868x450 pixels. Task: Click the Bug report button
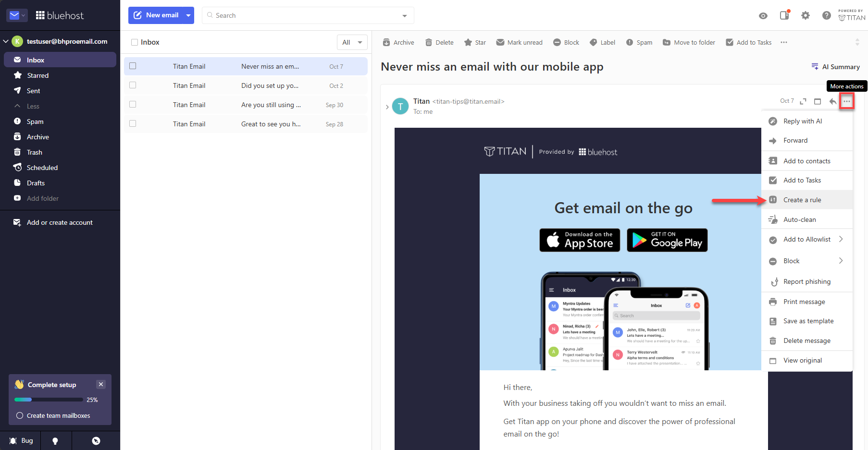21,440
